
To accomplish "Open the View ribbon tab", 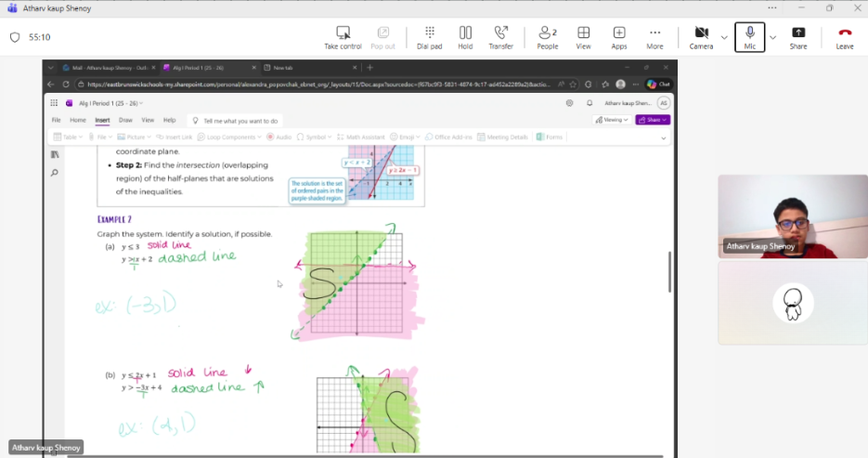I will coord(148,120).
